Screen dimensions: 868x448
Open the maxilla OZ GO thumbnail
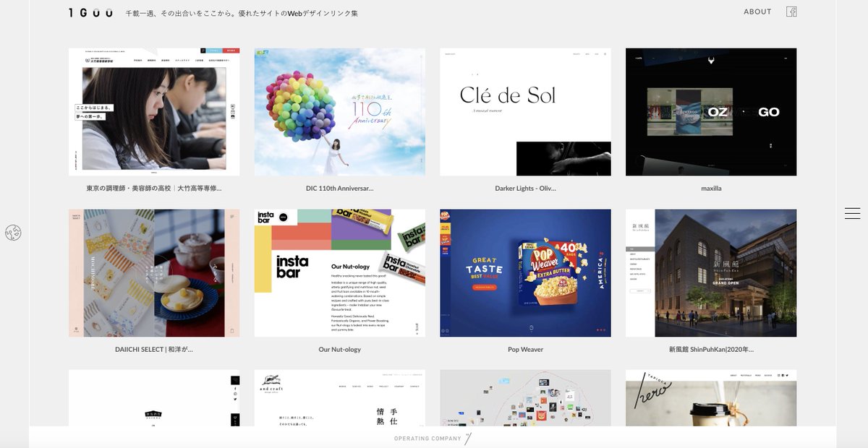(711, 112)
